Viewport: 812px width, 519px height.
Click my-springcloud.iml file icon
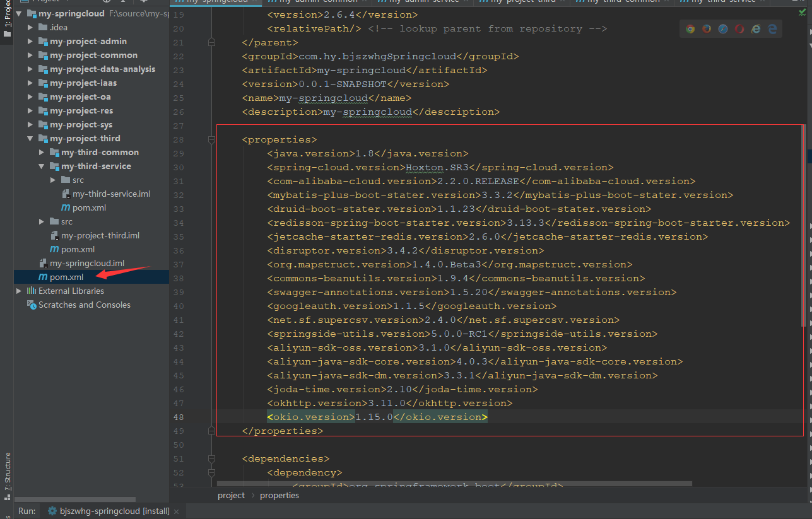tap(43, 263)
